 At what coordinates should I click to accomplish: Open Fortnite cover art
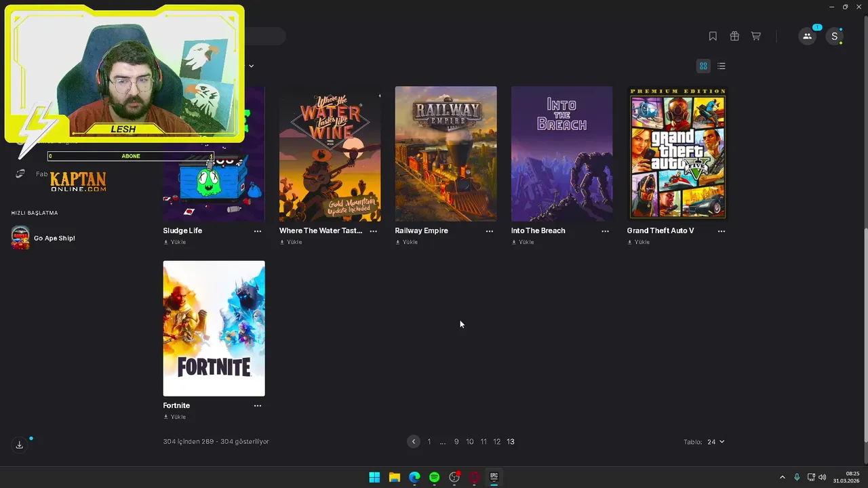[x=214, y=329]
